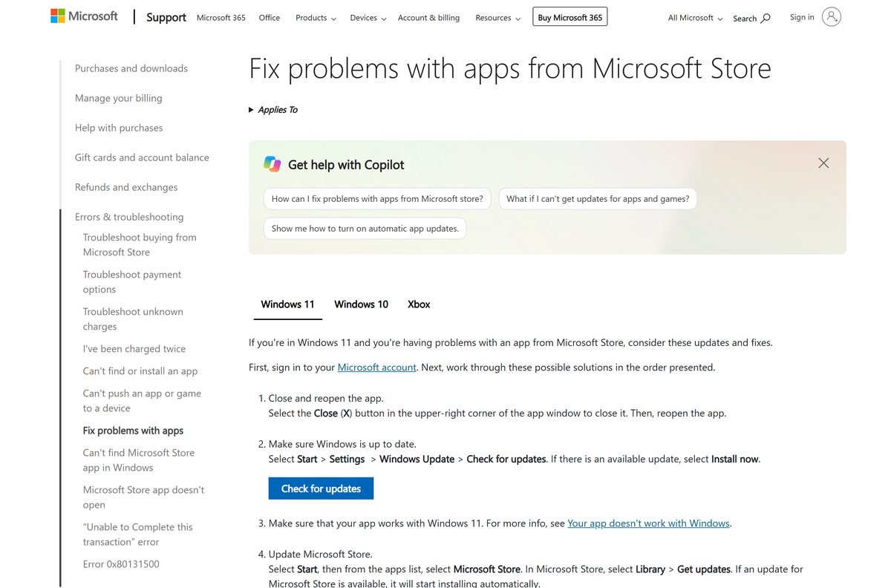Open Microsoft 365 nav item
Viewport: 891px width, 588px height.
[x=221, y=18]
